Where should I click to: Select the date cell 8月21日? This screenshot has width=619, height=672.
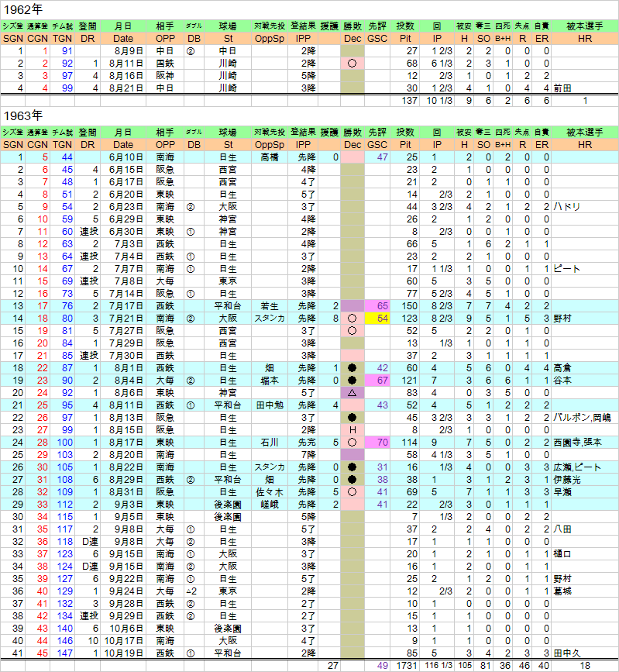[x=123, y=88]
